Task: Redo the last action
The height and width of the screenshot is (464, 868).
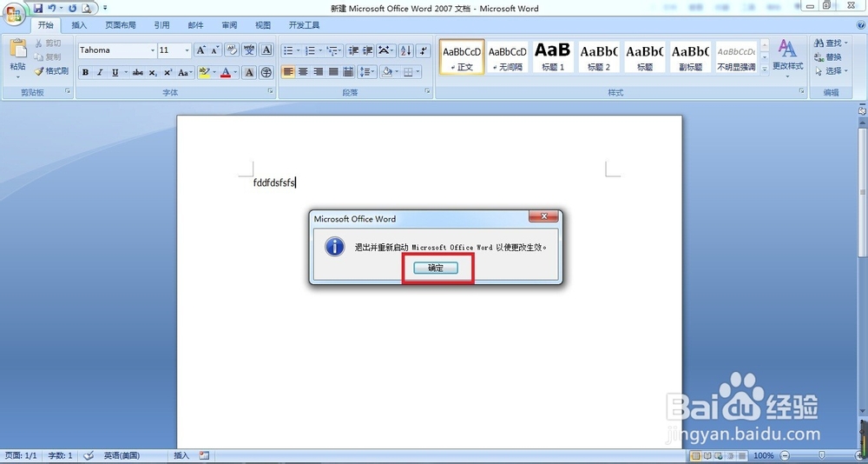Action: click(x=73, y=9)
